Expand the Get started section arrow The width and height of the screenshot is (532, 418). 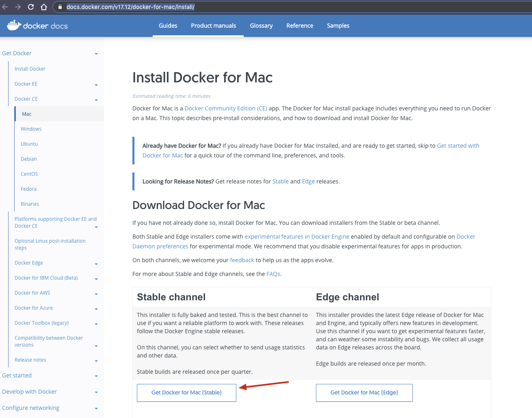[96, 376]
